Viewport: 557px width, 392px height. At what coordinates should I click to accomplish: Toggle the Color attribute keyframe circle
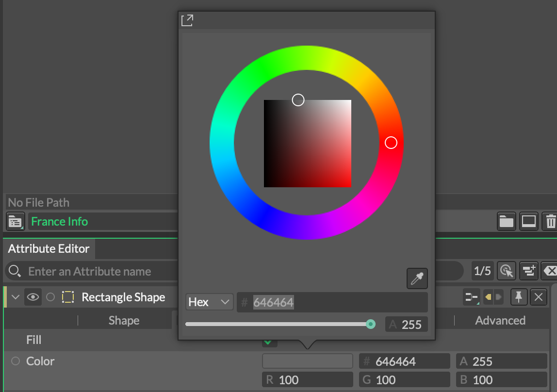(x=16, y=361)
